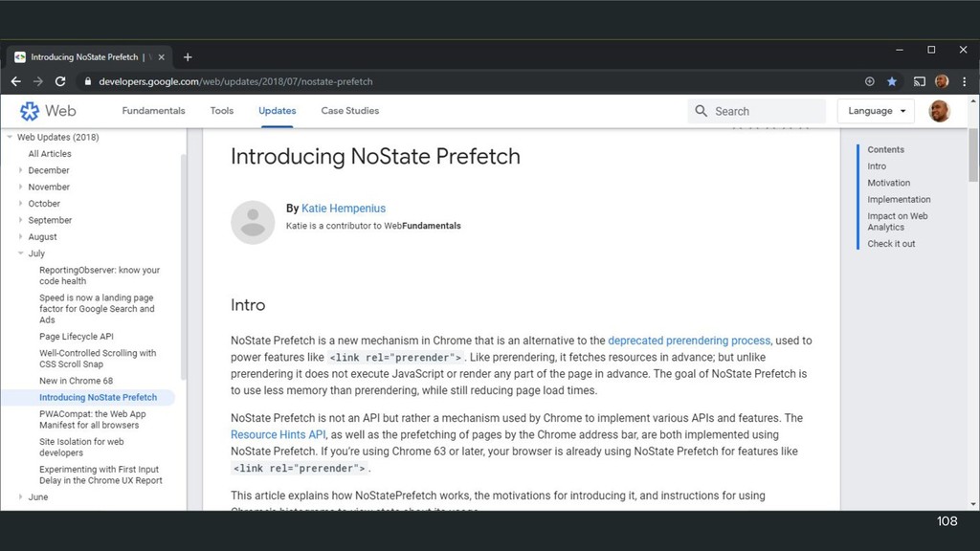Viewport: 980px width, 551px height.
Task: Click the Intro section heading
Action: click(248, 305)
